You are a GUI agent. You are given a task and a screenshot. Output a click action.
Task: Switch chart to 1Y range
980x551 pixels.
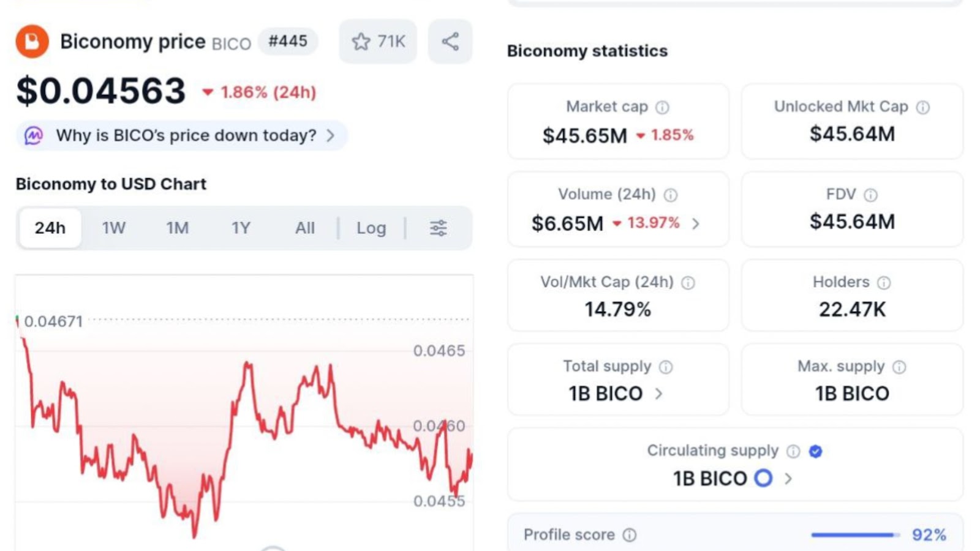point(241,228)
